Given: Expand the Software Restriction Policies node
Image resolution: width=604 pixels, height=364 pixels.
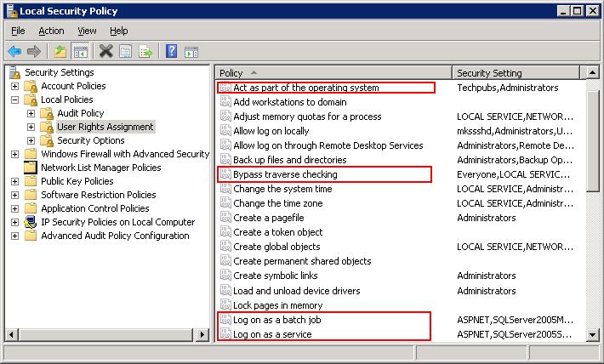Looking at the screenshot, I should click(x=14, y=195).
